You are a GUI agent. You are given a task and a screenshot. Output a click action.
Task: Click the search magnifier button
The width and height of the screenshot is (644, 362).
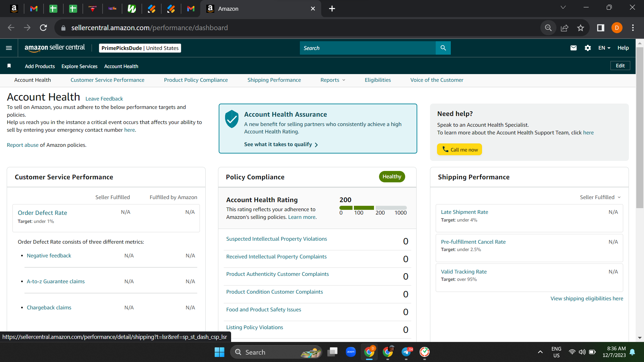point(443,48)
